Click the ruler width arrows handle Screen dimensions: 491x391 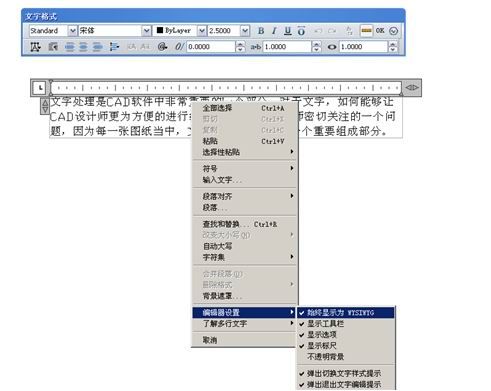412,88
